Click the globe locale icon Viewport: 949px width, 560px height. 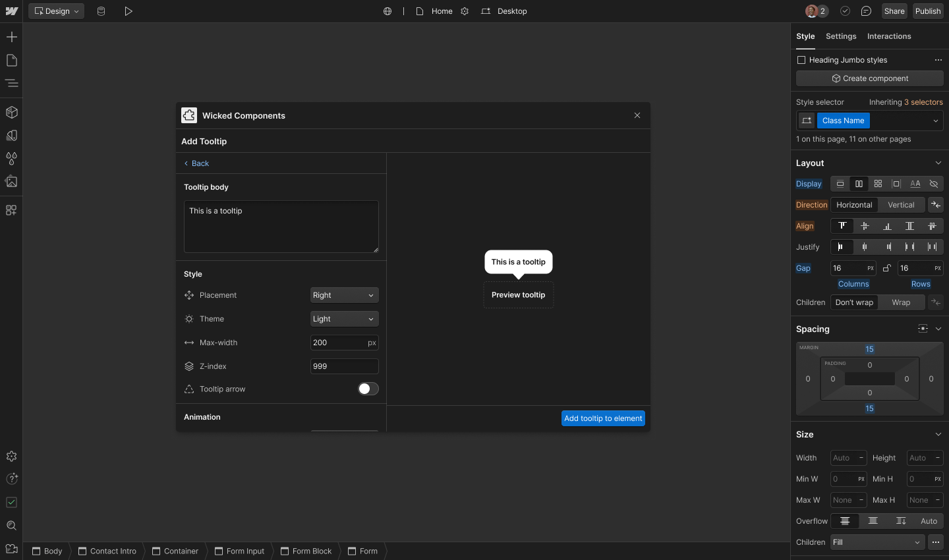388,11
